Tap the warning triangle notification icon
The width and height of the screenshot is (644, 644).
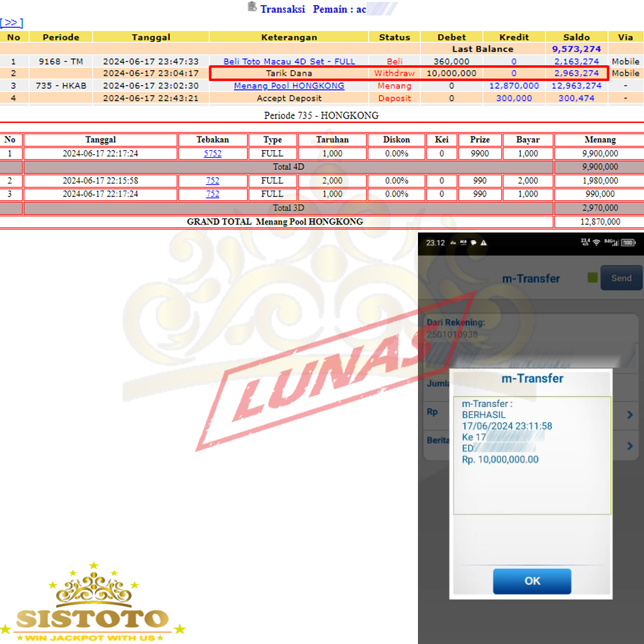(x=484, y=243)
